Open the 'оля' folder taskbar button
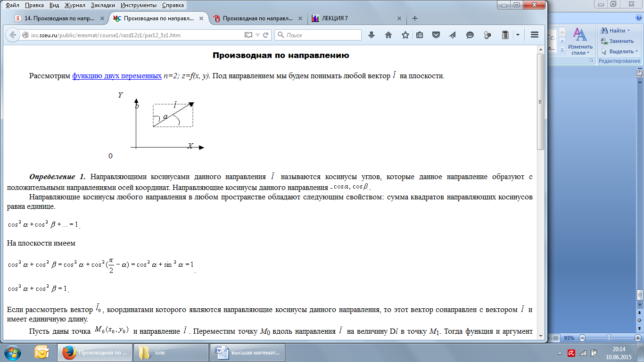The height and width of the screenshot is (362, 644). (171, 352)
